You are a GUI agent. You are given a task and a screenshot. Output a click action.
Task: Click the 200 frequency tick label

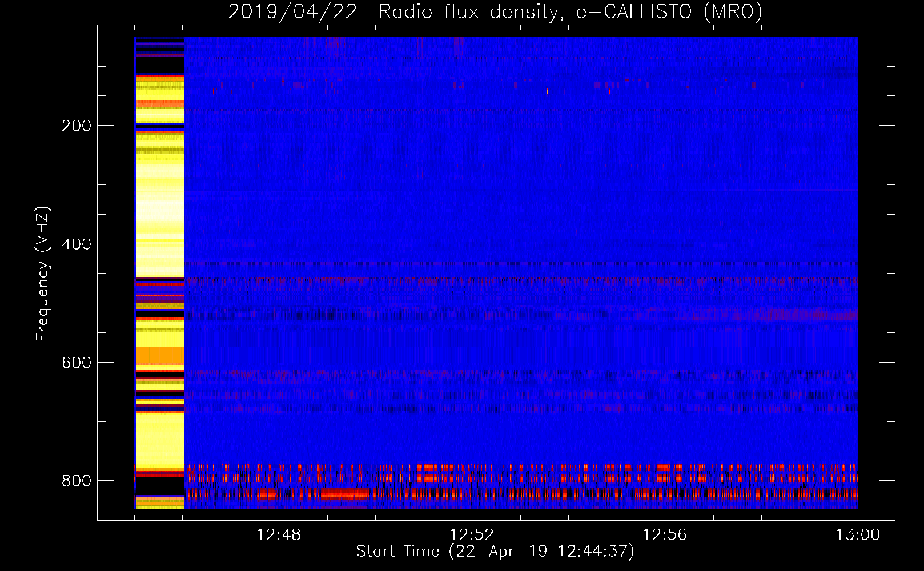tap(77, 126)
